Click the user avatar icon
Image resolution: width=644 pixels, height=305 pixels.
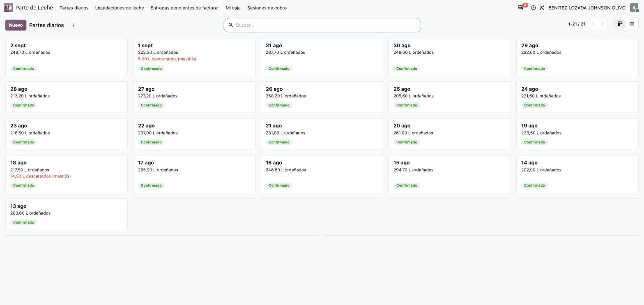click(634, 8)
